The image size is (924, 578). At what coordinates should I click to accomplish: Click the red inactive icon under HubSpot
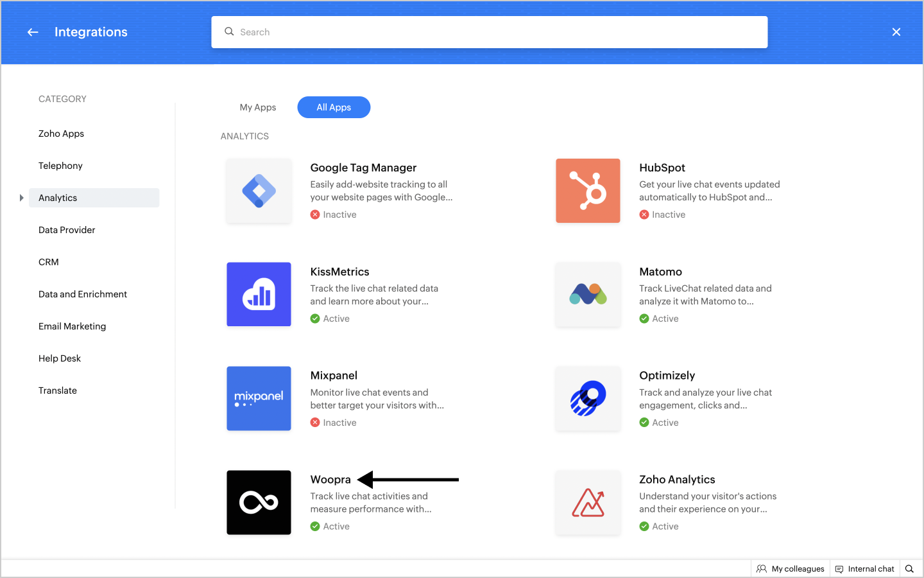coord(644,215)
